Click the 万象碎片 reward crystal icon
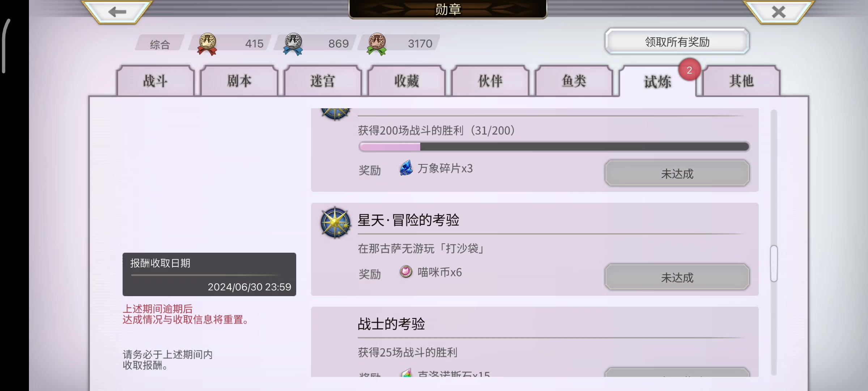 pyautogui.click(x=406, y=168)
